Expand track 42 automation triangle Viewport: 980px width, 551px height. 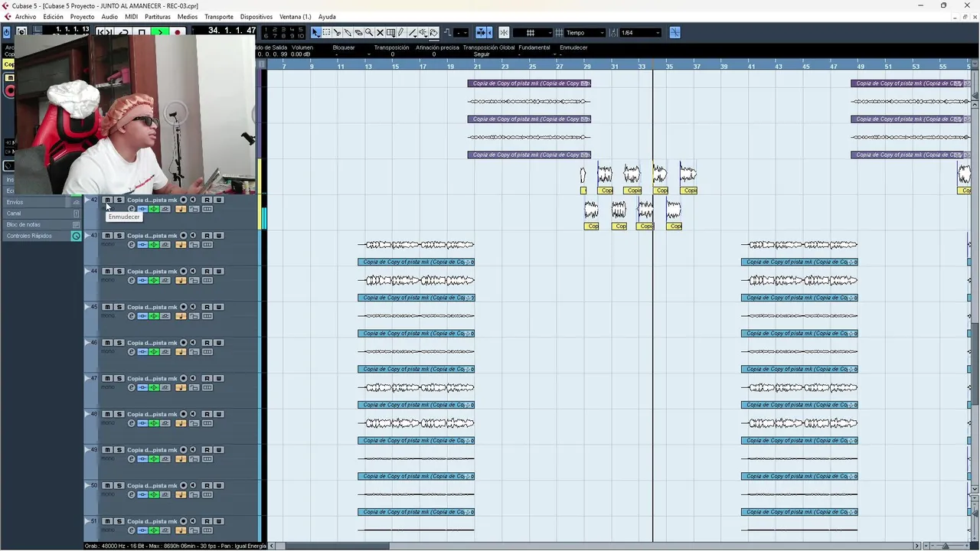coord(87,200)
